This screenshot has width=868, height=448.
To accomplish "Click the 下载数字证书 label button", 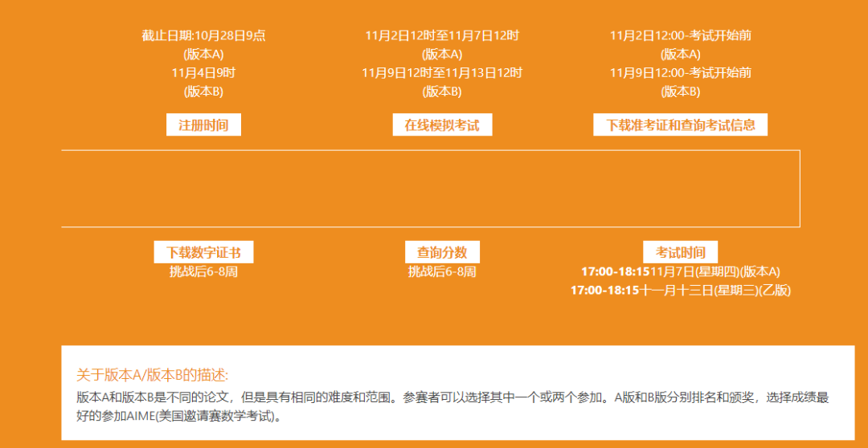I will [203, 252].
